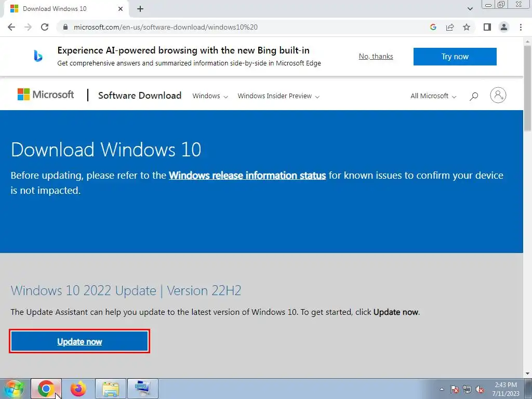This screenshot has width=532, height=399.
Task: Open the Microsoft site search magnifier
Action: tap(474, 96)
